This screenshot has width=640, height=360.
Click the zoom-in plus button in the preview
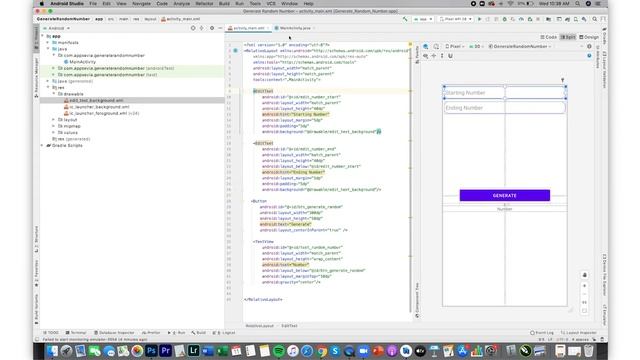tap(584, 286)
